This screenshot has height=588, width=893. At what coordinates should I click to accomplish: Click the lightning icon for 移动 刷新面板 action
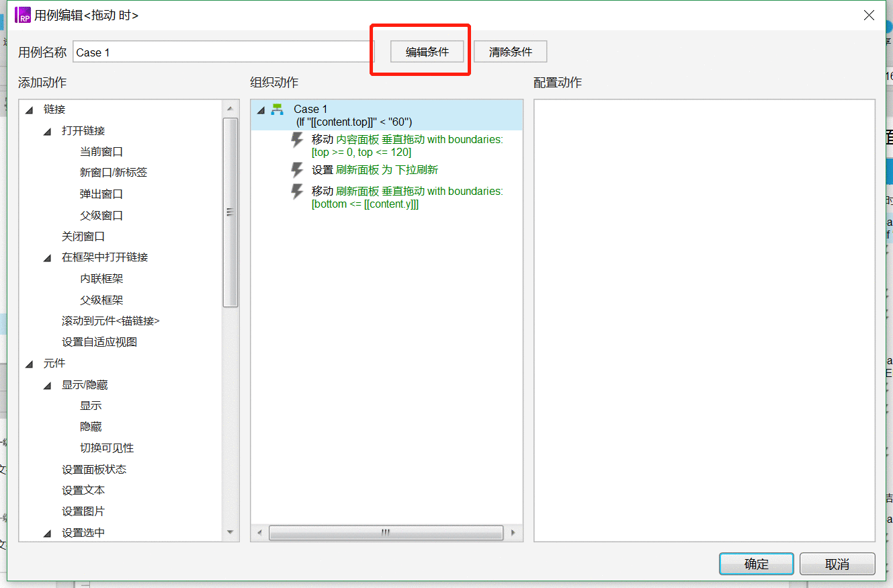click(297, 192)
